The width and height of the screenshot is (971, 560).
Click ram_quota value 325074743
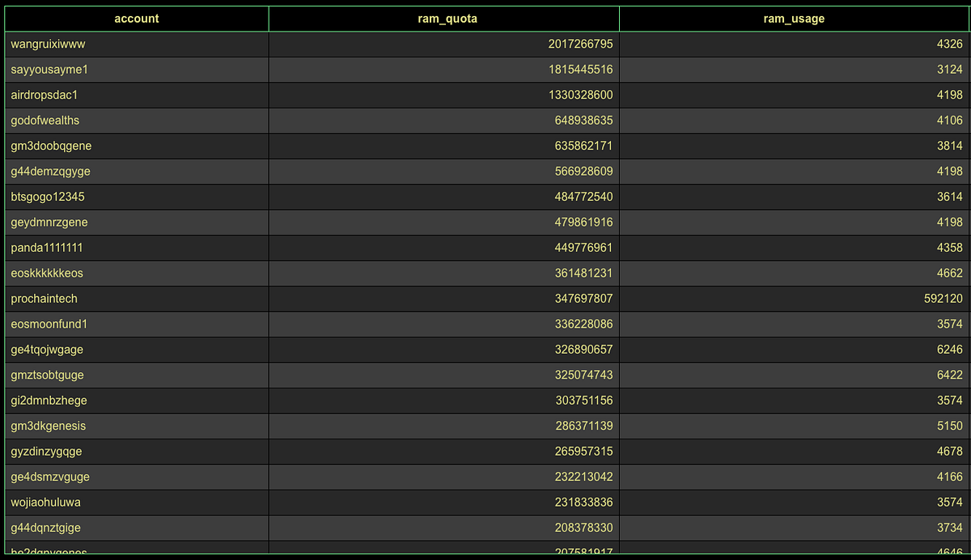(x=583, y=375)
